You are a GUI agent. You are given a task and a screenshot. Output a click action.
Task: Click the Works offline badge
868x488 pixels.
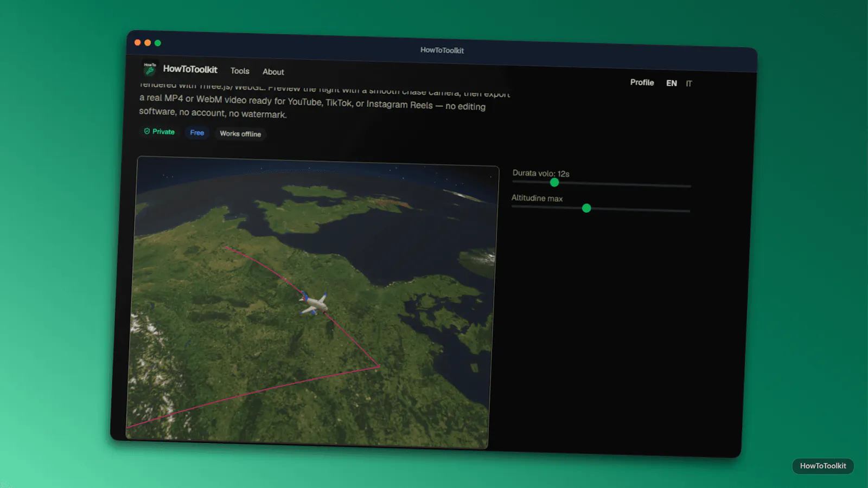240,134
